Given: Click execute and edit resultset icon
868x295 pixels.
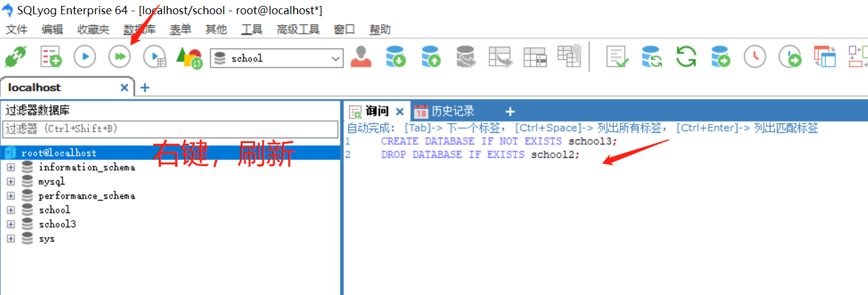Looking at the screenshot, I should coord(154,57).
